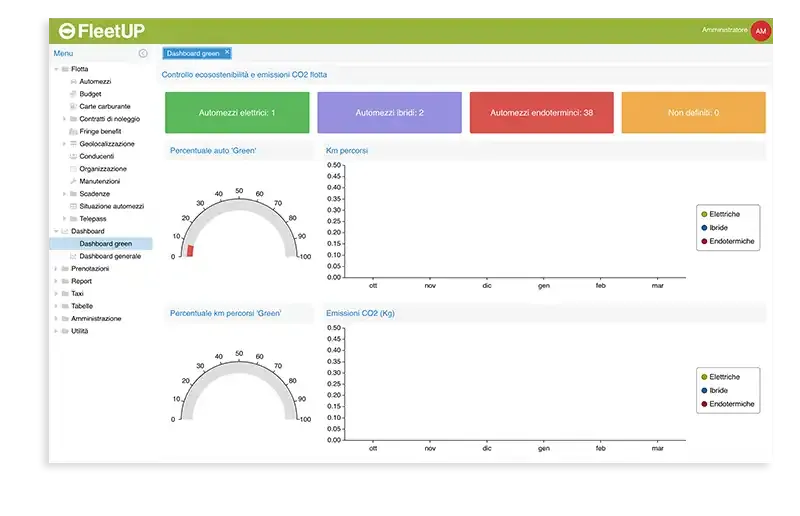
Task: Close the Dashboard green tab with its X
Action: [x=227, y=52]
